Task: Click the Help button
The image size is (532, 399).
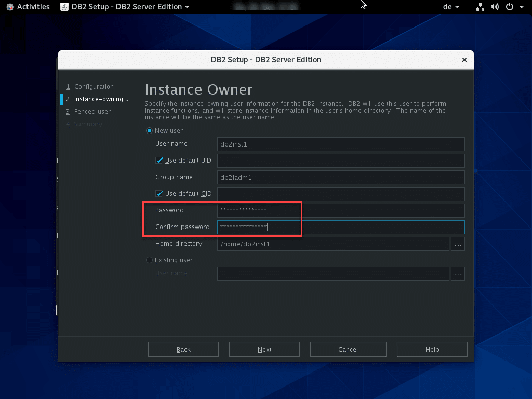Action: click(x=432, y=350)
